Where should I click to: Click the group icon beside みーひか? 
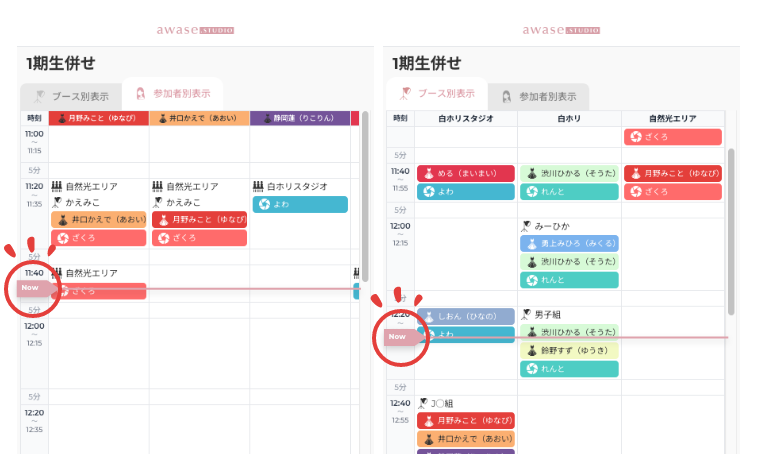click(525, 227)
